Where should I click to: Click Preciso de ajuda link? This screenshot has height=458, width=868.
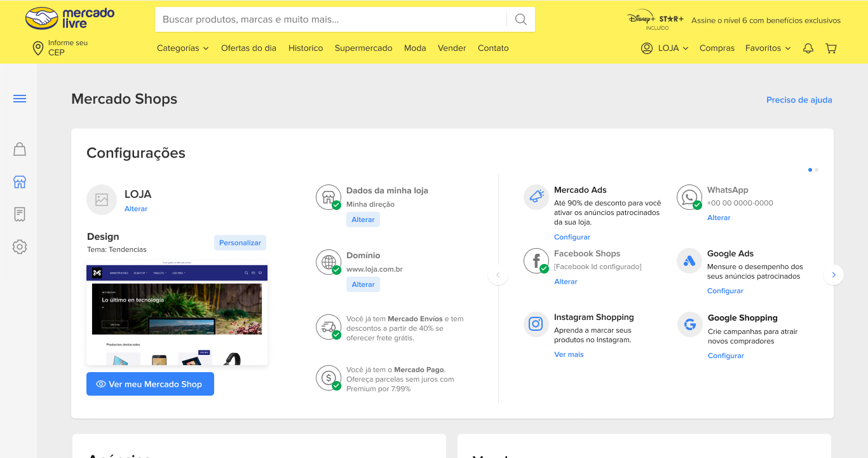pyautogui.click(x=799, y=100)
